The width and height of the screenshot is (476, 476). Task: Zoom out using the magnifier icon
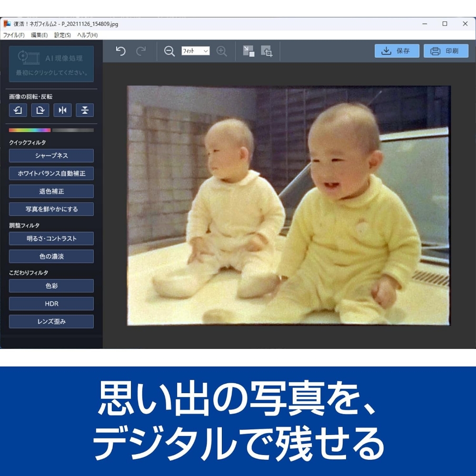point(169,51)
